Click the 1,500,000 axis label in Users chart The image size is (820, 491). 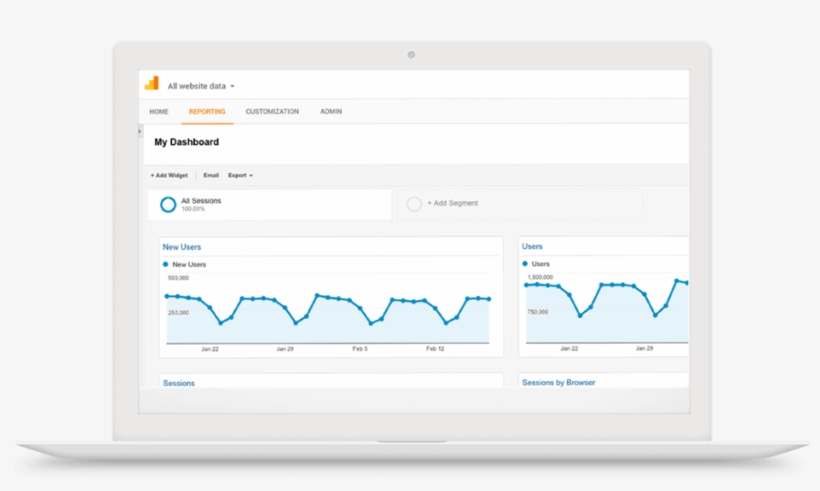[x=540, y=277]
